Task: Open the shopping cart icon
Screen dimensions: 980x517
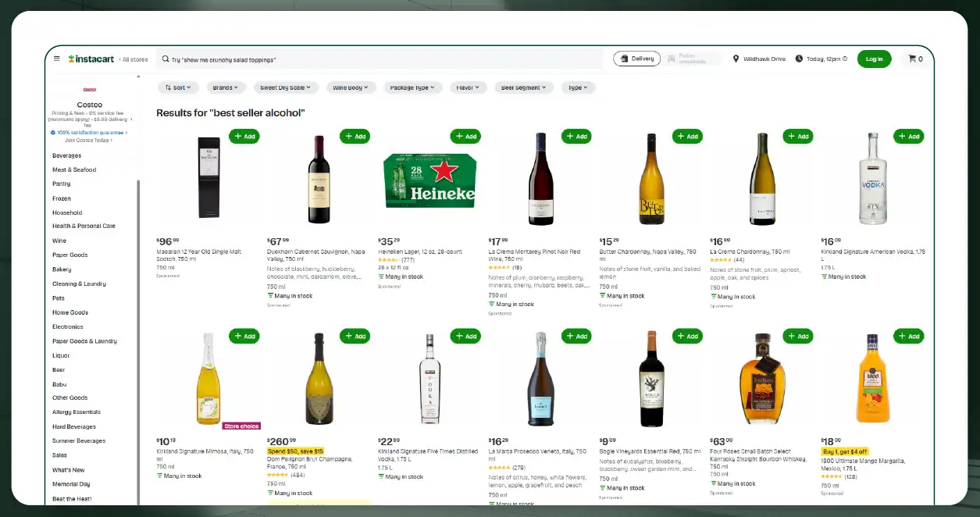Action: (x=914, y=58)
